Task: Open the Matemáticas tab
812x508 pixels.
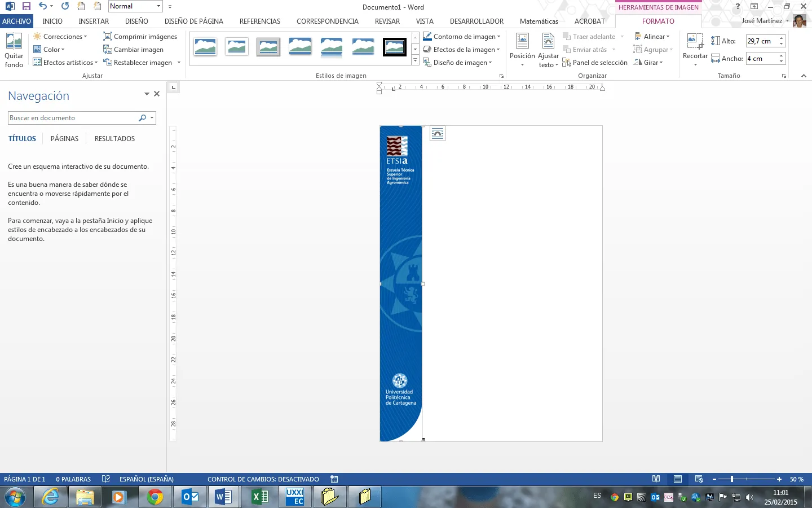Action: pos(539,21)
